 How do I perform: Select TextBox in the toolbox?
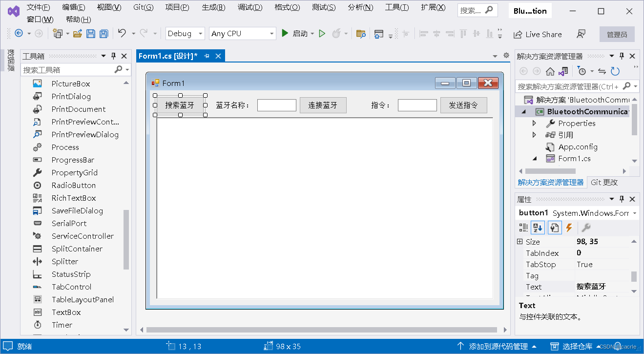click(x=66, y=312)
